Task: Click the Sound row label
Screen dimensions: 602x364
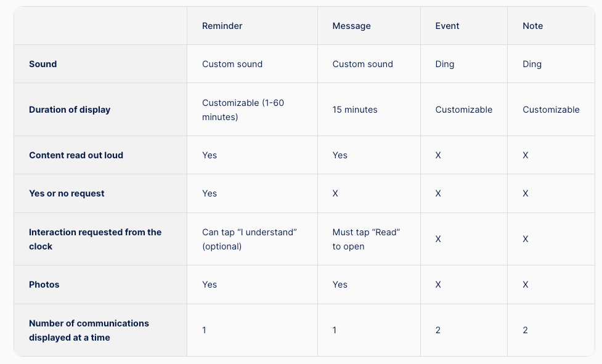Action: pyautogui.click(x=43, y=64)
